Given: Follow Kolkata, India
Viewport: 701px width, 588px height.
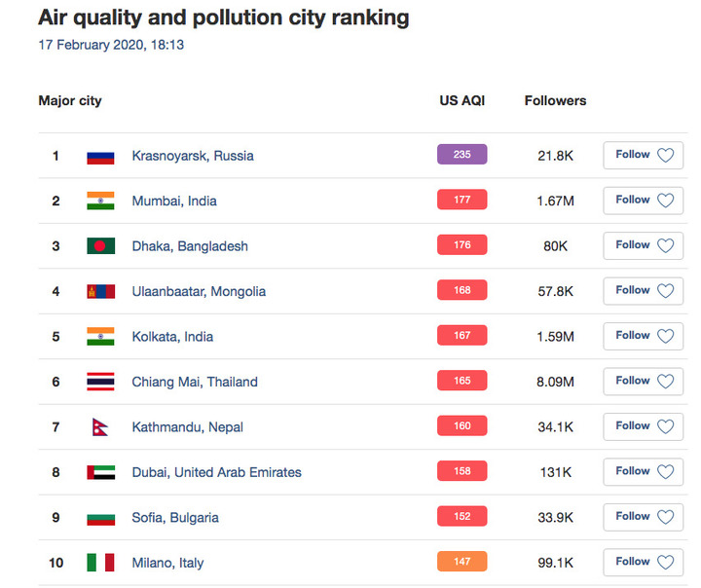Looking at the screenshot, I should 643,336.
